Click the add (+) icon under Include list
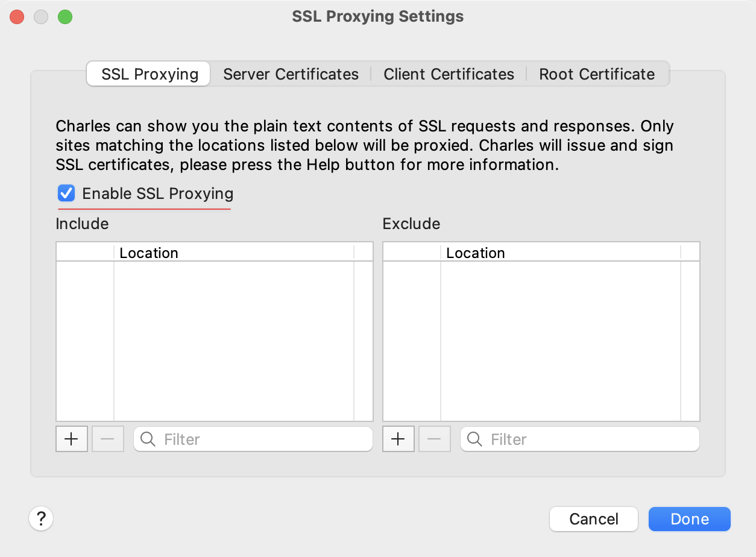The image size is (756, 557). pyautogui.click(x=71, y=439)
